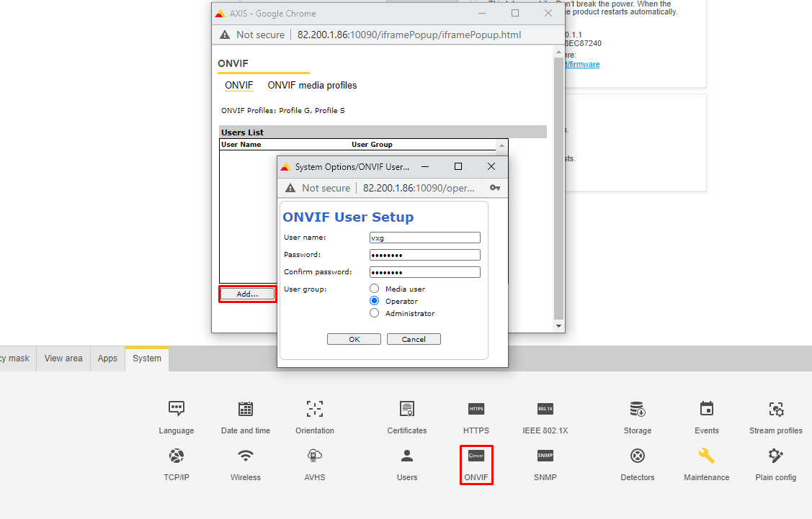Screen dimensions: 812x519
Task: Click the scroll down arrow in AXIS popup
Action: click(558, 326)
